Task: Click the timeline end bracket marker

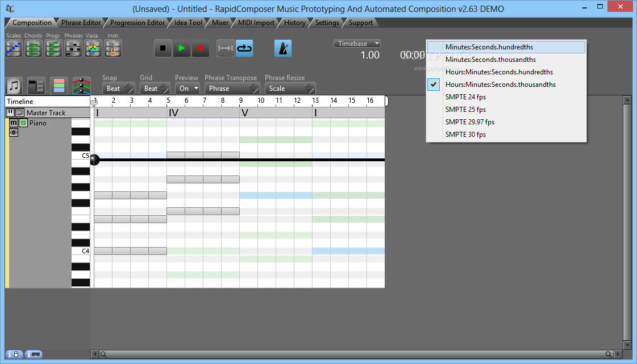Action: [387, 101]
